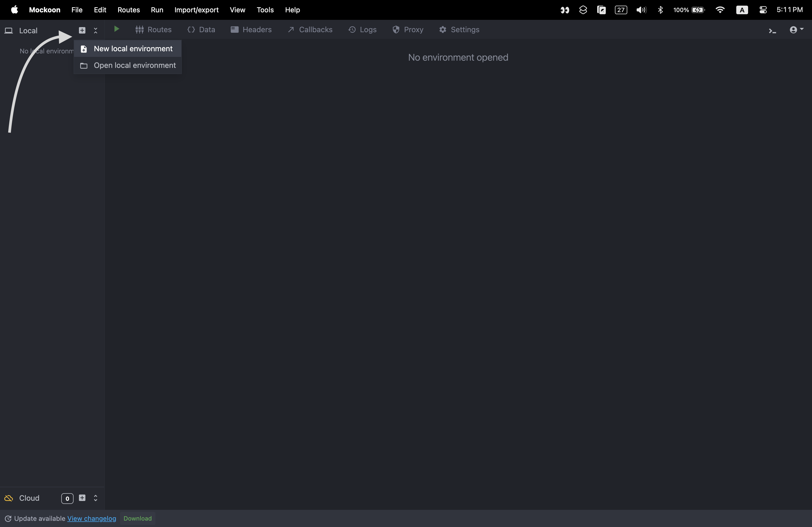Viewport: 812px width, 527px height.
Task: Click the add local environment plus icon
Action: coord(82,30)
